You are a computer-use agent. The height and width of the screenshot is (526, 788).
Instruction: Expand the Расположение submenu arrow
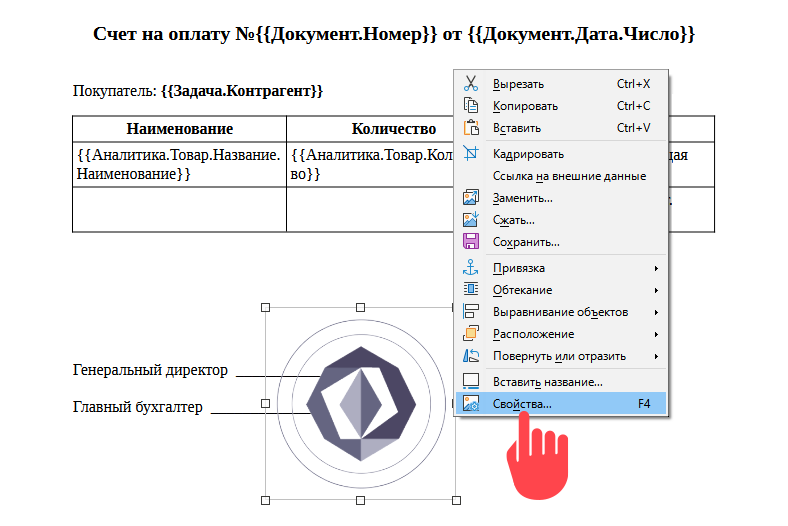point(656,335)
